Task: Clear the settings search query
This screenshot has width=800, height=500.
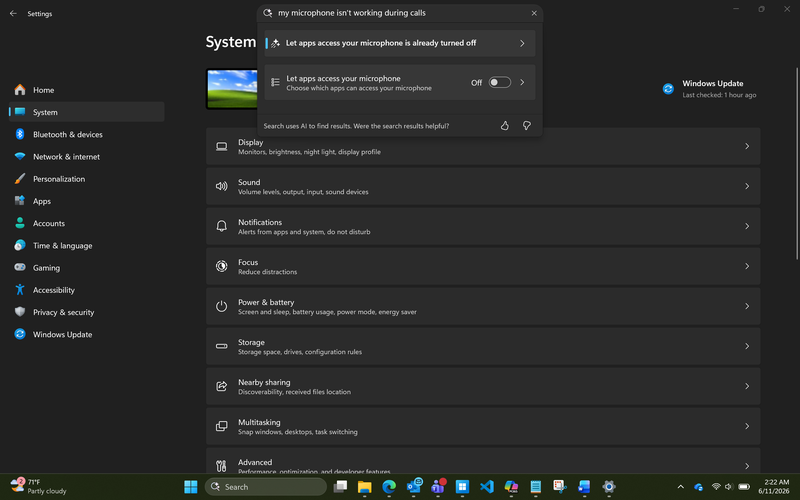Action: click(534, 13)
